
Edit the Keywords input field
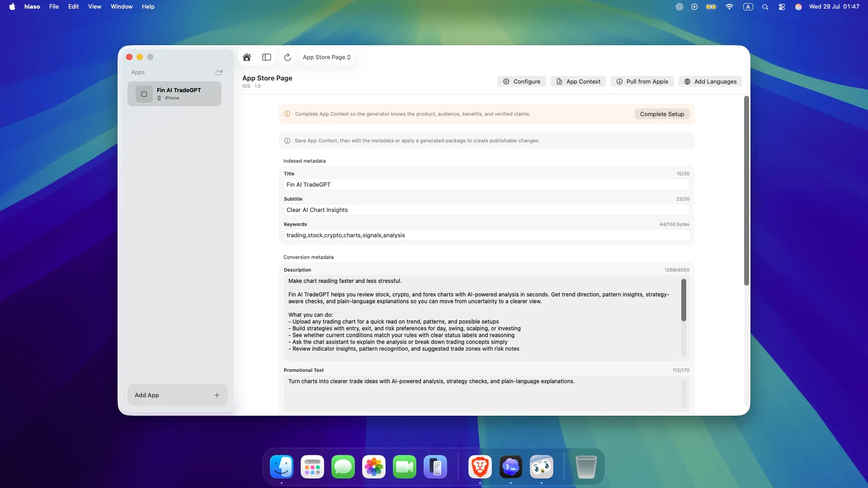click(486, 235)
